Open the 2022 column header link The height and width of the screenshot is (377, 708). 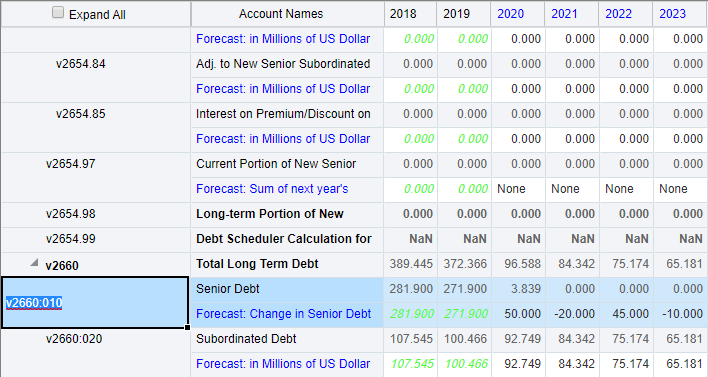(618, 14)
